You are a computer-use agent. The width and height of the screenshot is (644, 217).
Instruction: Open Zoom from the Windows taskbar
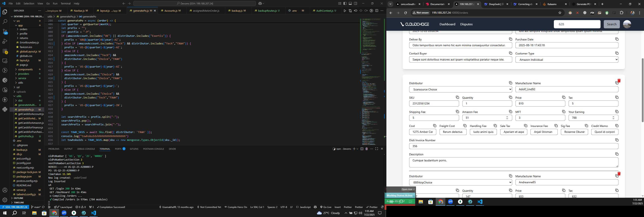(64, 213)
